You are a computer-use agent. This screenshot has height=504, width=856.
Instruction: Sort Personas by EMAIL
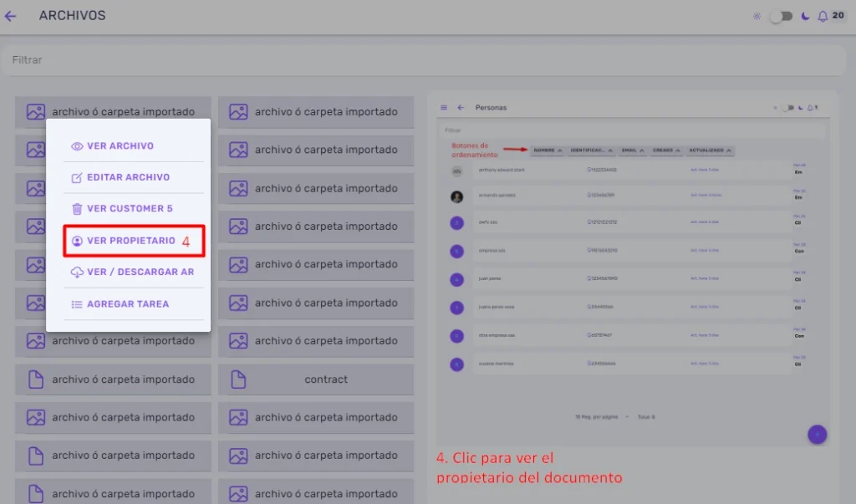click(633, 150)
